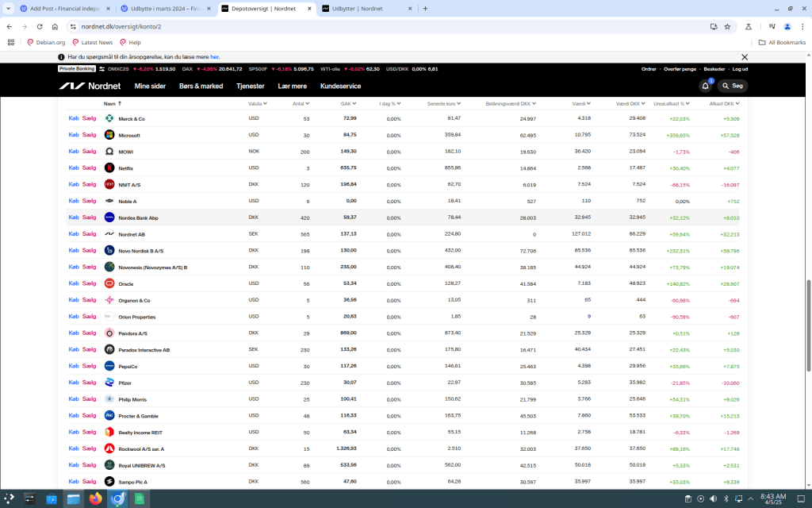Launch Firefox from the taskbar

pos(96,498)
